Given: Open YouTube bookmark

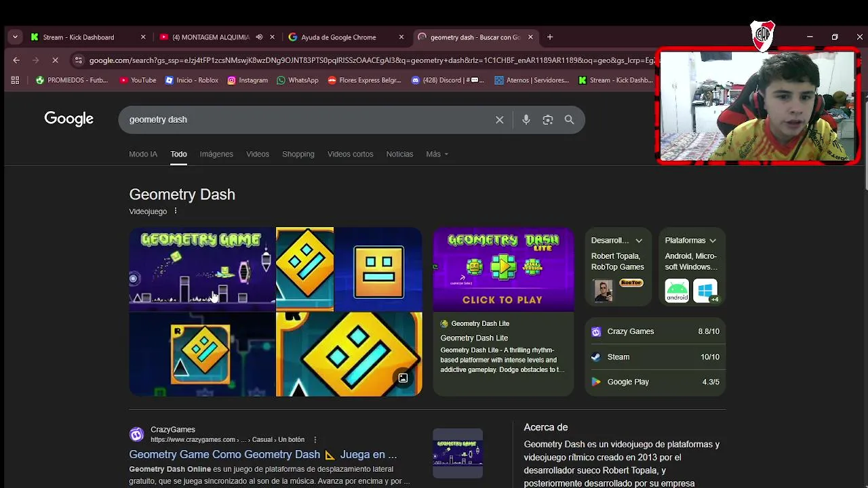Looking at the screenshot, I should pyautogui.click(x=138, y=80).
